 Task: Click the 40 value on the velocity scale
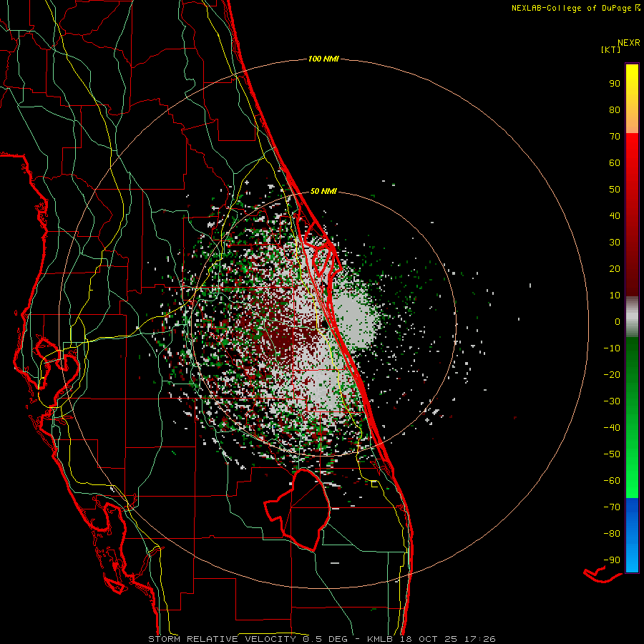tap(615, 216)
